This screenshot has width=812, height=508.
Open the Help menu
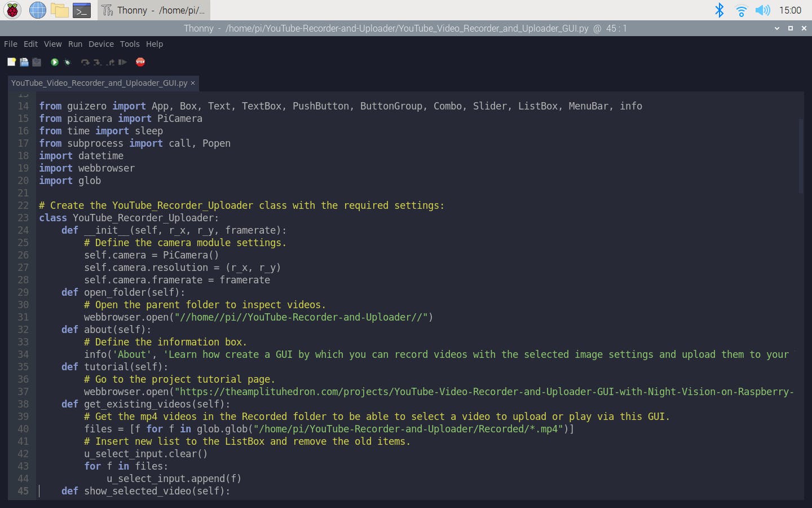click(155, 44)
